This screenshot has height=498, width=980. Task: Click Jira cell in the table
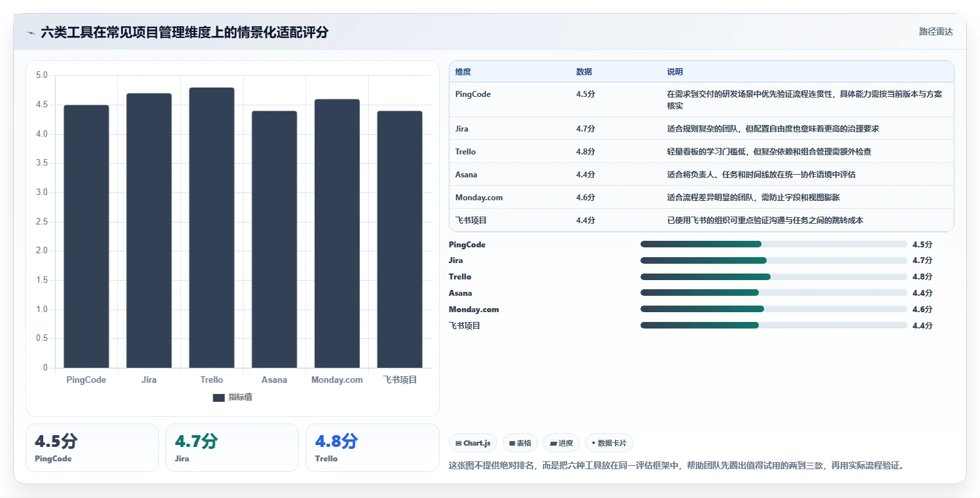462,129
